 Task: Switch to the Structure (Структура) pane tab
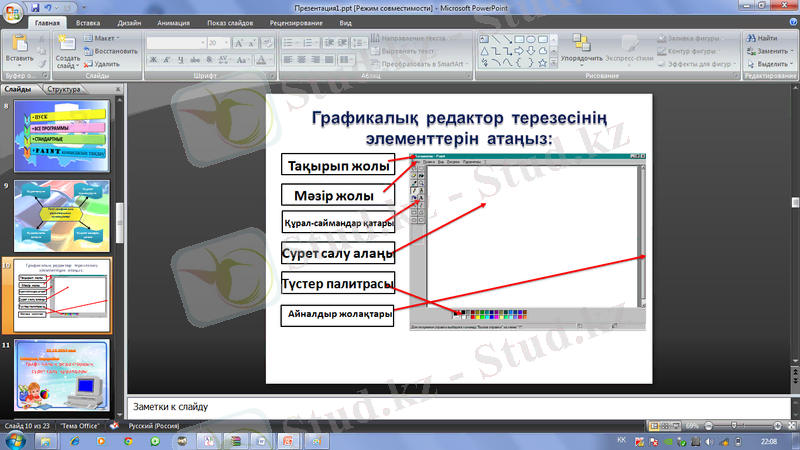click(63, 89)
